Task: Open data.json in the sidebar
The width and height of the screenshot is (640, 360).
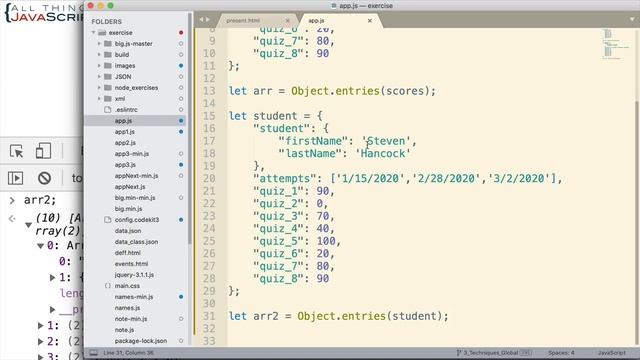Action: coord(128,231)
